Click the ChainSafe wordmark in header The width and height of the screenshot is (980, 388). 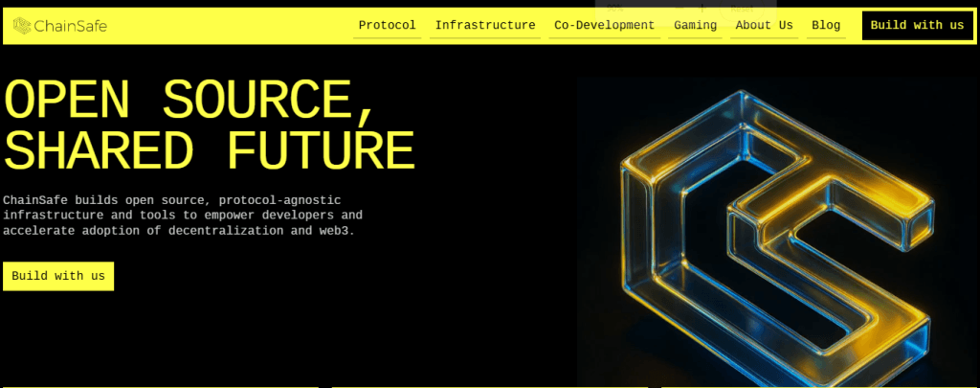tap(70, 26)
